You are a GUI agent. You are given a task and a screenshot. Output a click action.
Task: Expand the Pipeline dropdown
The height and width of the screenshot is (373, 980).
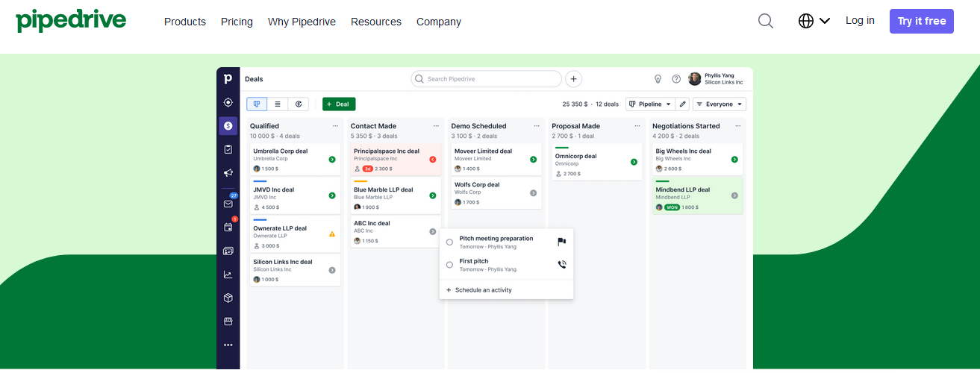649,104
